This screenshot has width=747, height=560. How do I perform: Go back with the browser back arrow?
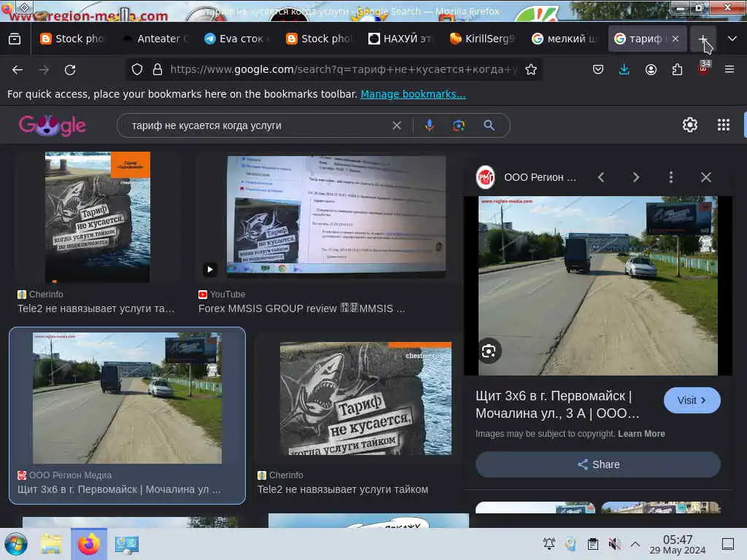point(18,70)
